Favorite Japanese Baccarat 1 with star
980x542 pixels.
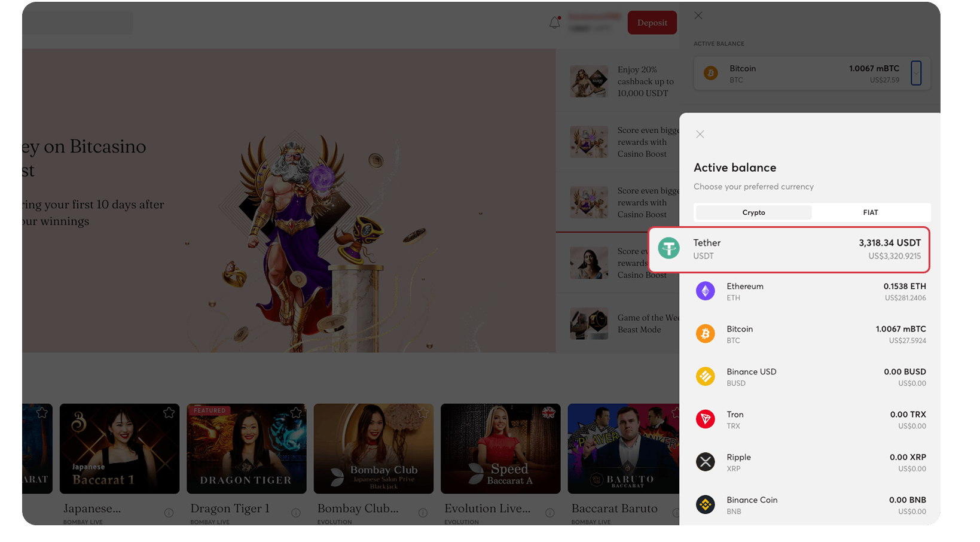click(169, 413)
